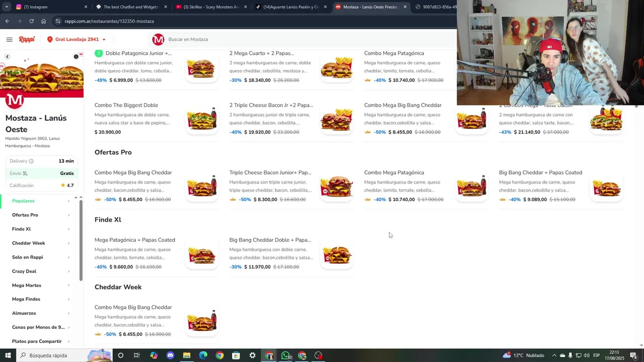Close the Instagram tab
Image resolution: width=644 pixels, height=362 pixels.
coord(86,7)
